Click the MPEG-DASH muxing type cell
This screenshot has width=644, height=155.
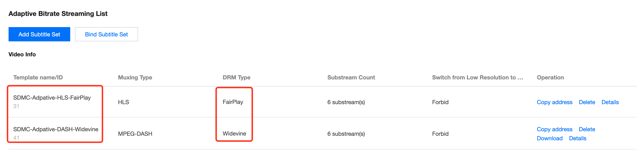click(x=135, y=134)
